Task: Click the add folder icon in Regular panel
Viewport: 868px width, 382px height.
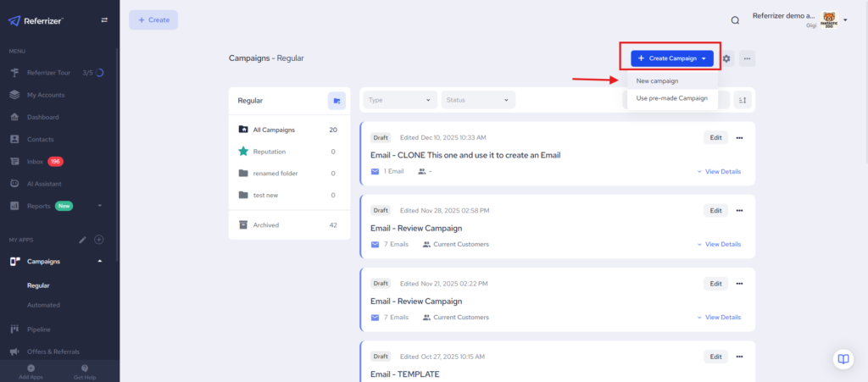Action: click(x=337, y=101)
